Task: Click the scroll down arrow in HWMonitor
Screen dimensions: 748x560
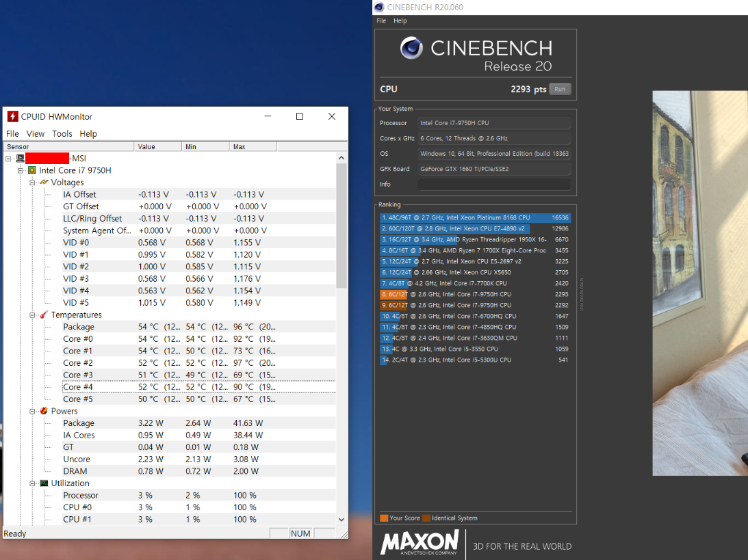Action: [x=341, y=520]
